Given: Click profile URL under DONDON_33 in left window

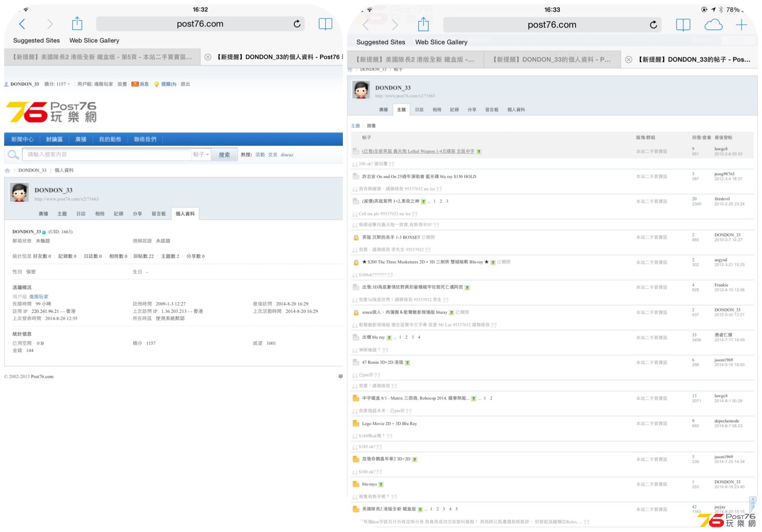Looking at the screenshot, I should click(66, 199).
